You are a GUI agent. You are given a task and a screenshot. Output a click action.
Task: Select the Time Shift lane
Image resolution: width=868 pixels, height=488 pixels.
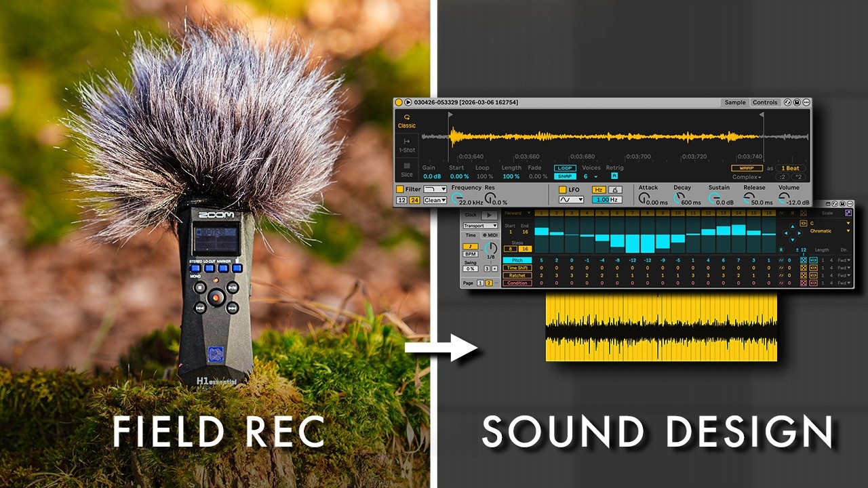[x=517, y=268]
